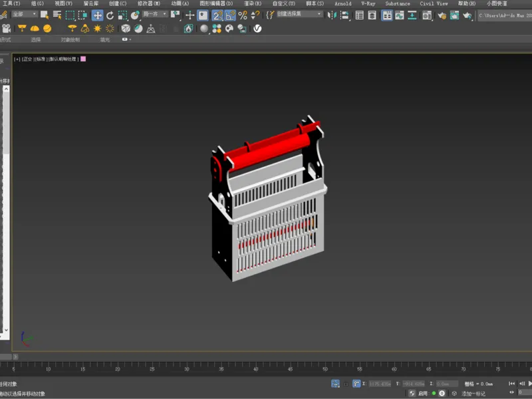532x399 pixels.
Task: Open the 创建选择集 named selection dropdown
Action: (299, 14)
